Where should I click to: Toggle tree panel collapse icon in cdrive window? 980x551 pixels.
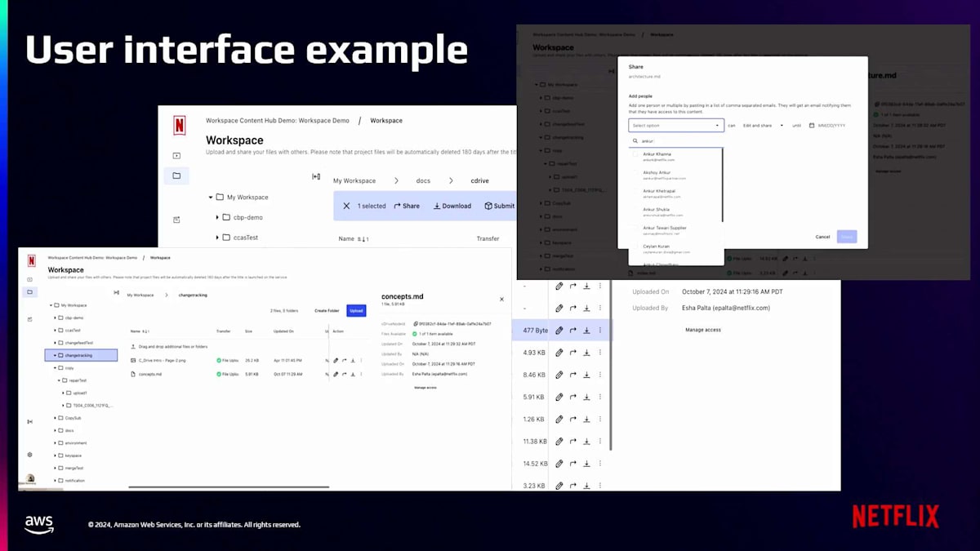[x=316, y=176]
